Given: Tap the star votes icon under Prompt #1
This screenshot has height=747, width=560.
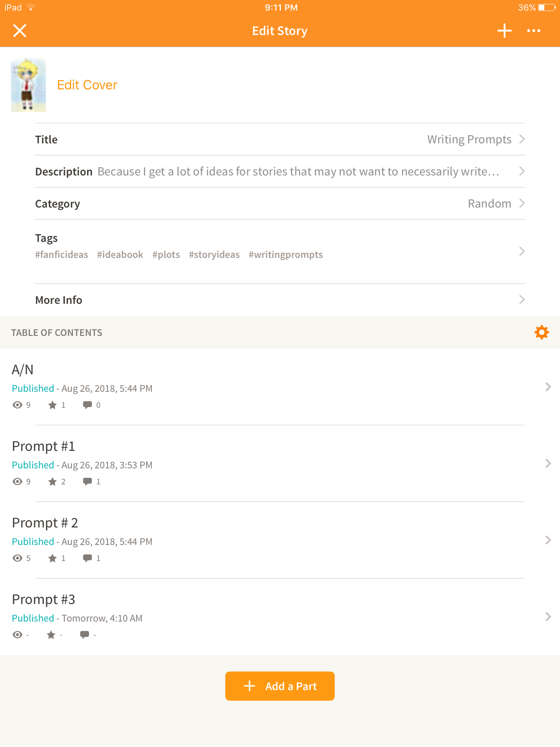Looking at the screenshot, I should (x=52, y=482).
